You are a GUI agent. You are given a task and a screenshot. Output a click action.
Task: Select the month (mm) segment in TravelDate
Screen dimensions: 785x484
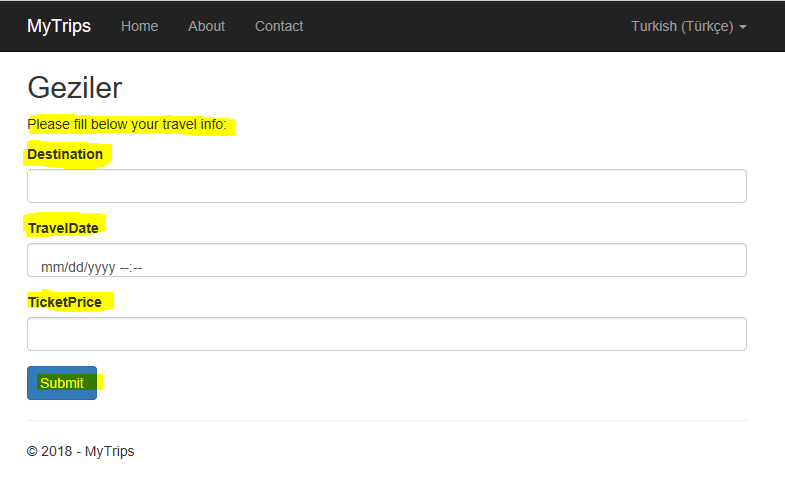tap(51, 268)
